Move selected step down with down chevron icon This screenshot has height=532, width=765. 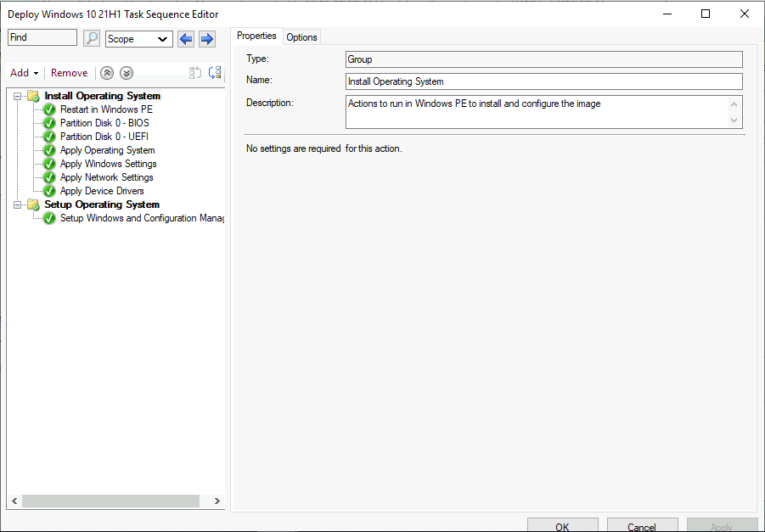[127, 73]
